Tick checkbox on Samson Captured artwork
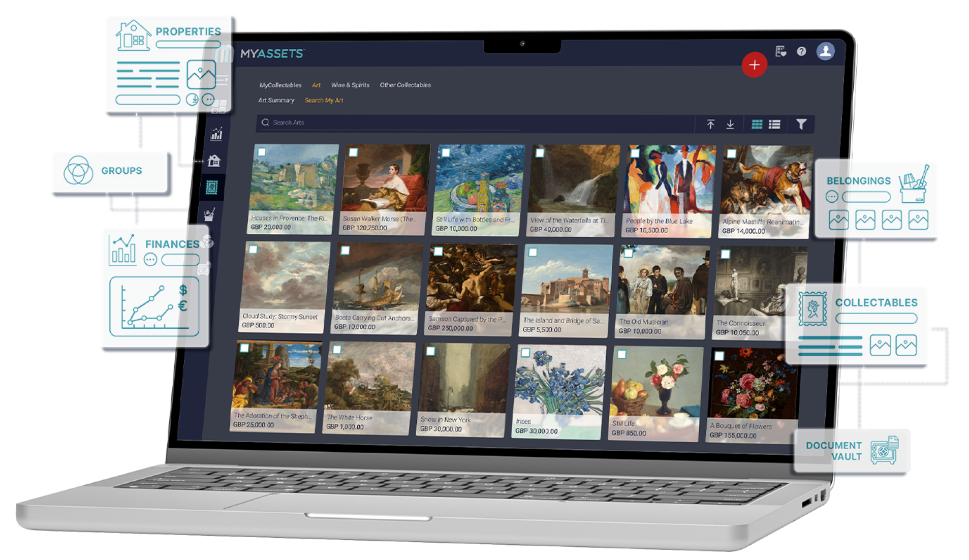Viewport: 969px width, 560px height. click(438, 251)
